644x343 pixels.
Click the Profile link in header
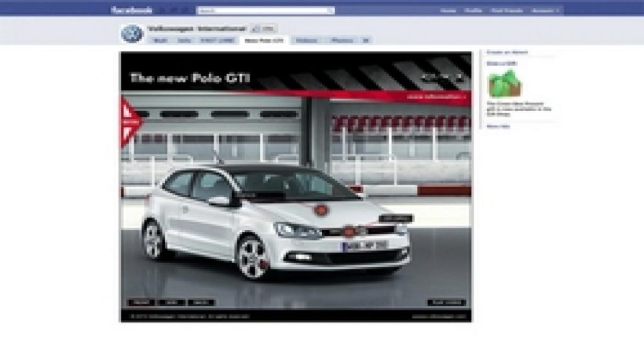tap(473, 11)
